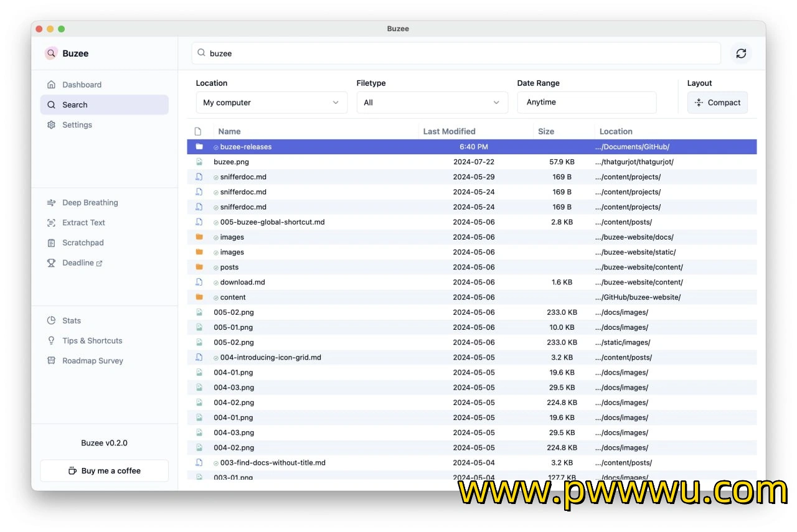797x532 pixels.
Task: Select the Search sidebar item
Action: (x=105, y=105)
